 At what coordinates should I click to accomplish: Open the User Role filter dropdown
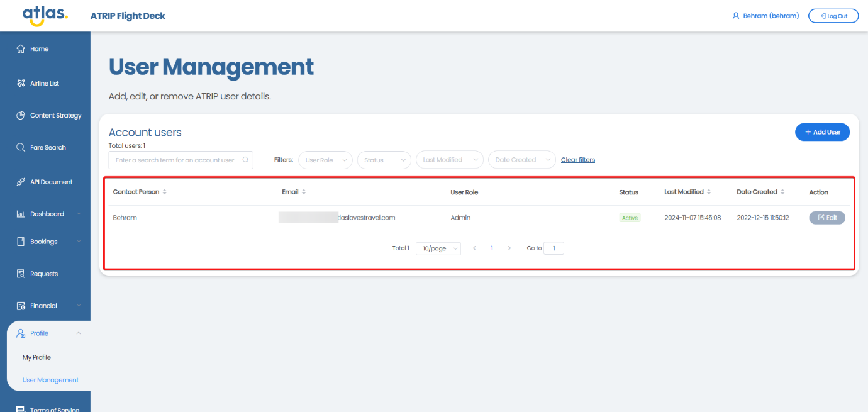[325, 160]
